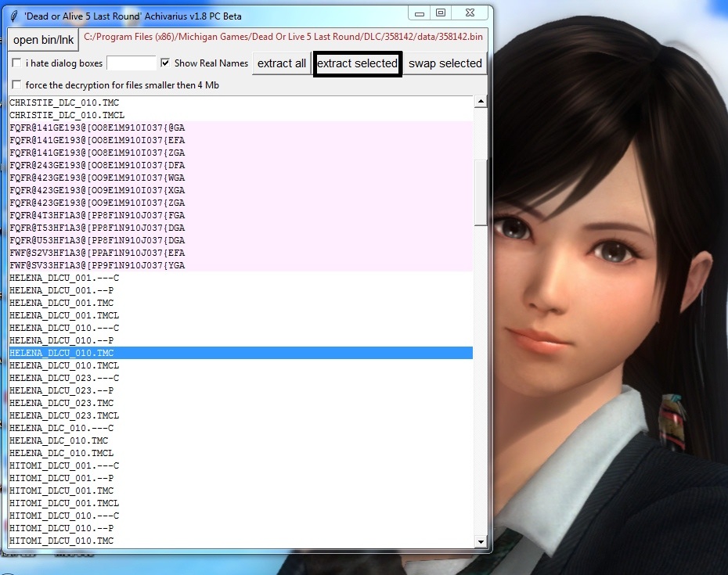The width and height of the screenshot is (728, 575).
Task: Maximize the Achivarius window
Action: coord(440,13)
